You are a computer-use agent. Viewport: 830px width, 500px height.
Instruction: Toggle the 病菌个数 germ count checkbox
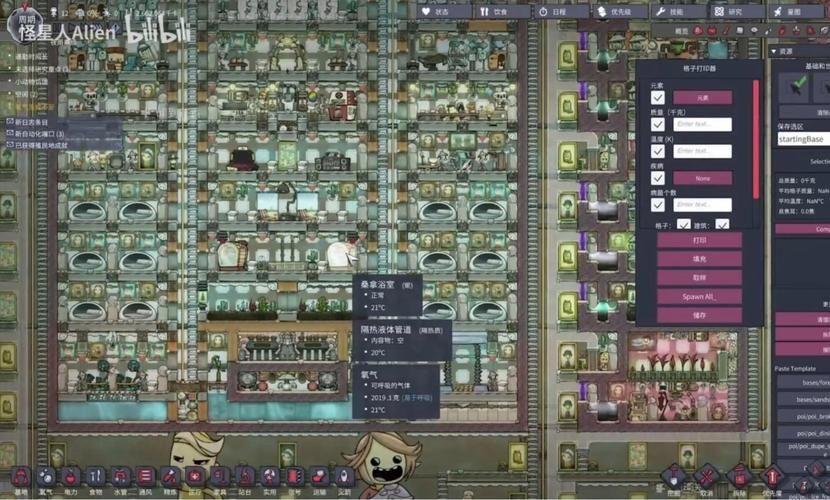tap(657, 205)
